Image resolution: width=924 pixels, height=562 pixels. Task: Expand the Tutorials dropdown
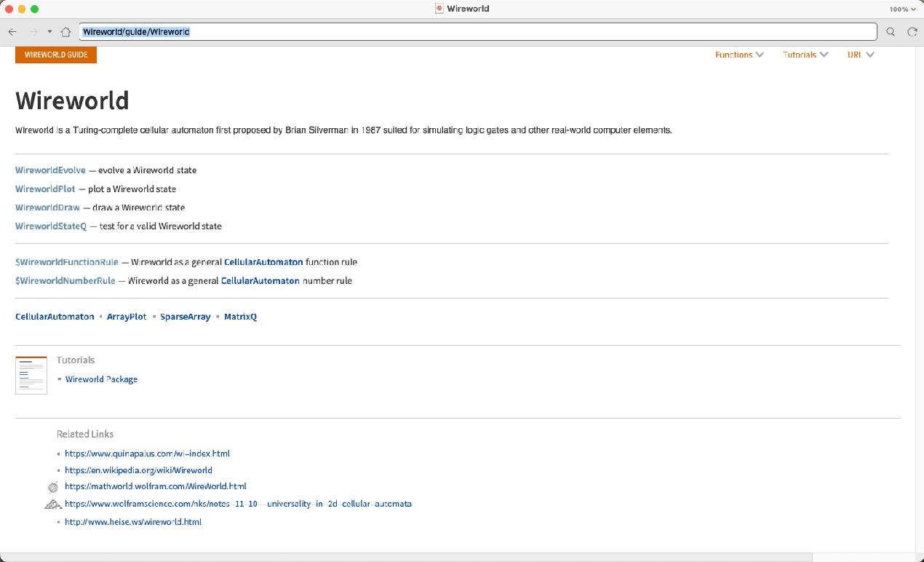coord(805,55)
